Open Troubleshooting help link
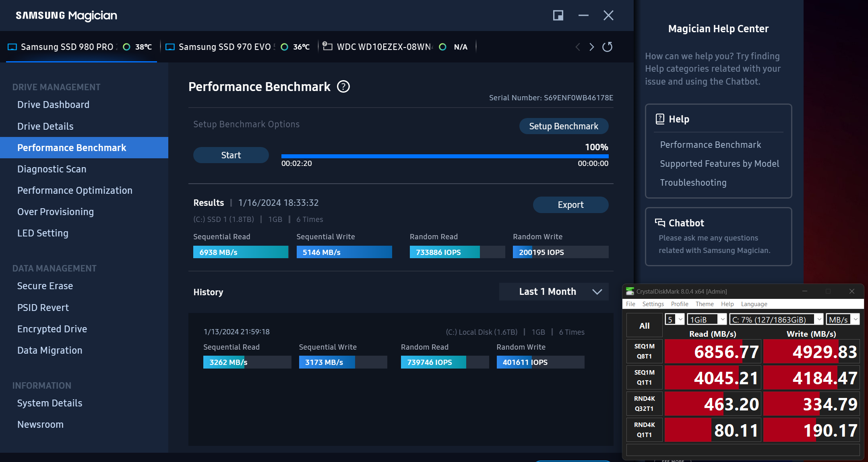The height and width of the screenshot is (462, 868). (693, 182)
